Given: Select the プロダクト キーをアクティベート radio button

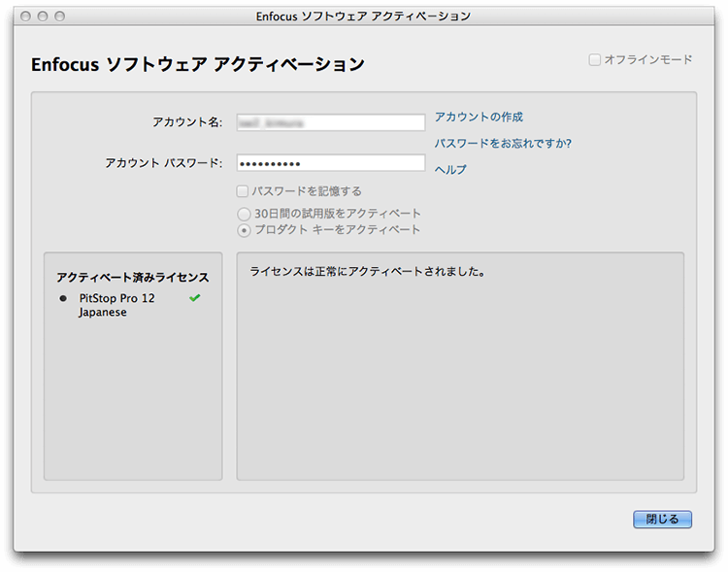Looking at the screenshot, I should click(244, 230).
